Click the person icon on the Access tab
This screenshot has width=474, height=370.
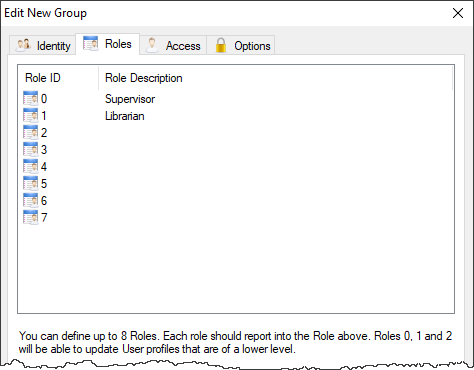pyautogui.click(x=152, y=45)
